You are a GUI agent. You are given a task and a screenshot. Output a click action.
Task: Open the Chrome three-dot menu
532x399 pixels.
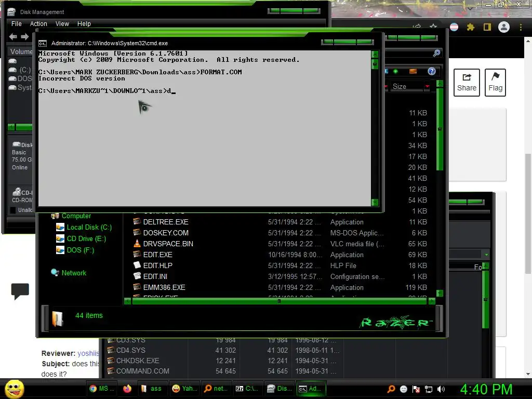coord(521,27)
